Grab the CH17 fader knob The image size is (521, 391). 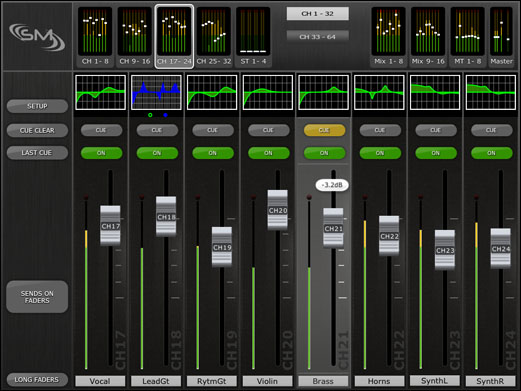point(110,226)
